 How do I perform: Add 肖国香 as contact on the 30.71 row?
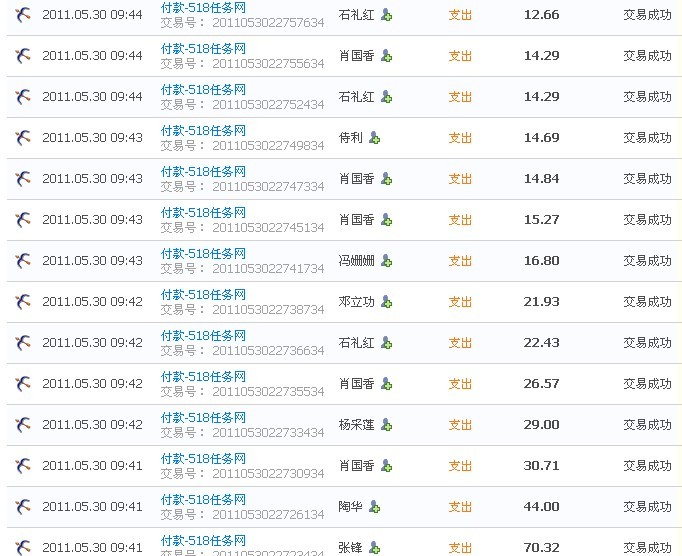click(x=386, y=466)
